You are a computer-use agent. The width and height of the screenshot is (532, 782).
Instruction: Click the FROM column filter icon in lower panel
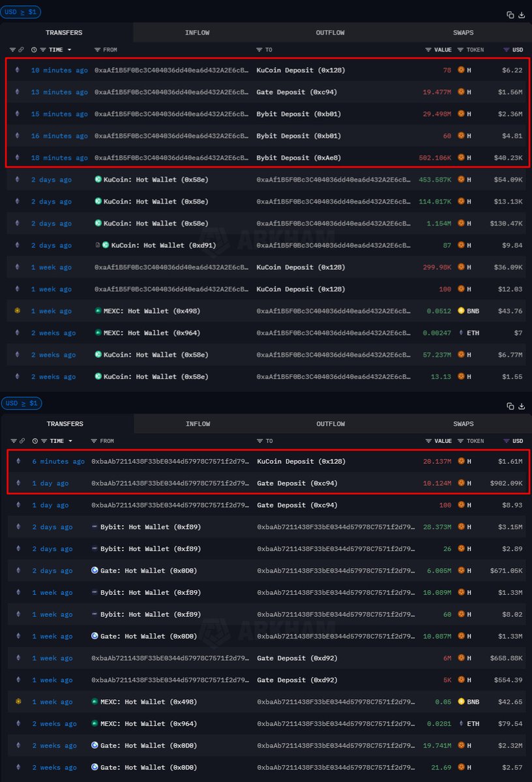[95, 441]
